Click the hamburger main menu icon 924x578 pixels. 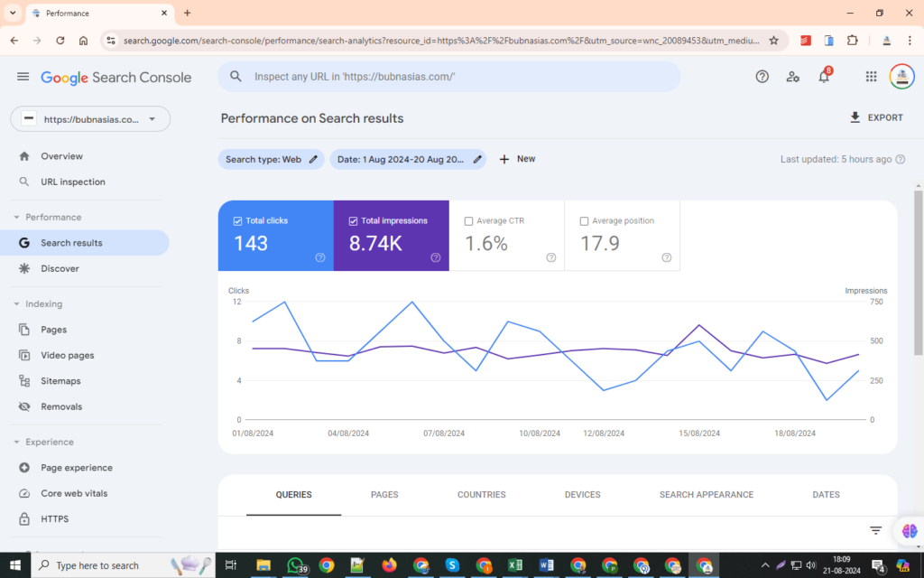click(23, 77)
